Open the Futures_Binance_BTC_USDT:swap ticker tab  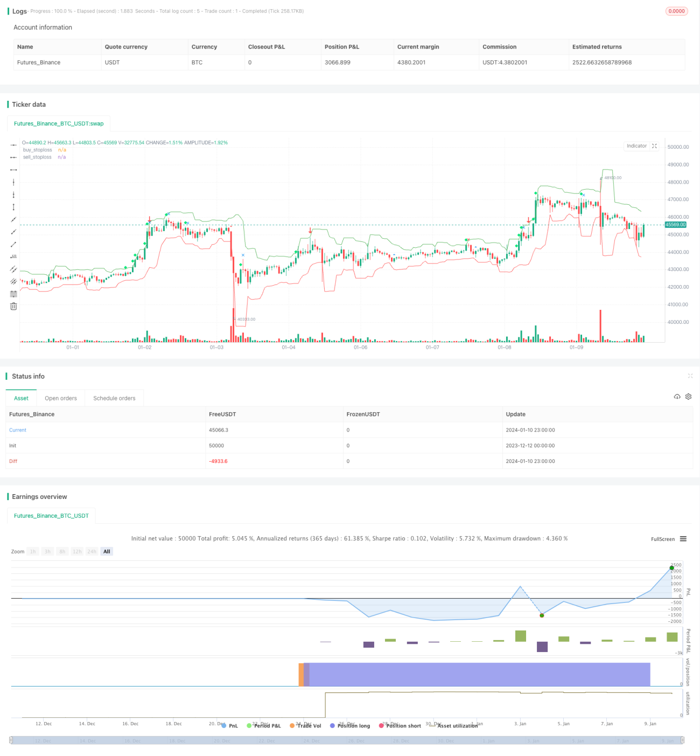coord(59,123)
